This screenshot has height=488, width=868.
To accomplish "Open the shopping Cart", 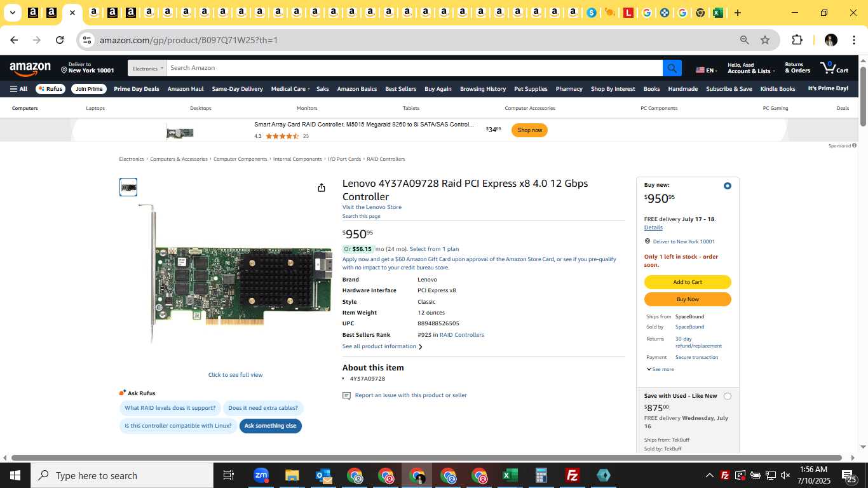I will tap(834, 67).
